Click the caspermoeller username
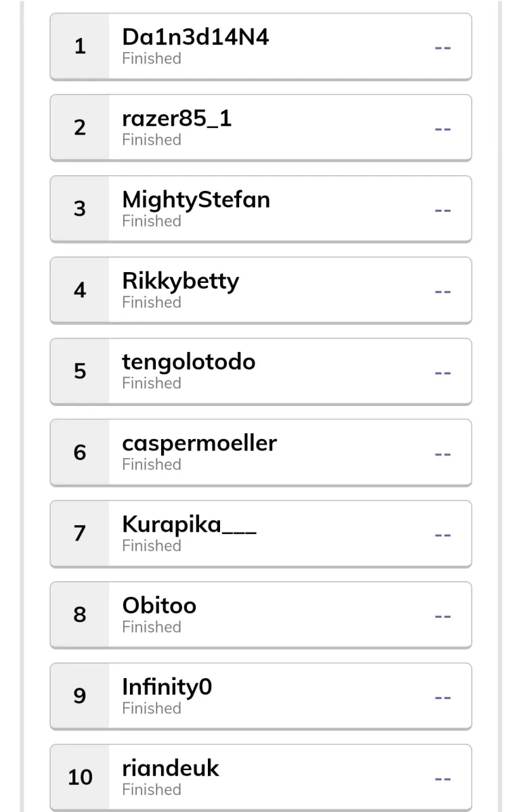This screenshot has width=518, height=812. pos(199,443)
